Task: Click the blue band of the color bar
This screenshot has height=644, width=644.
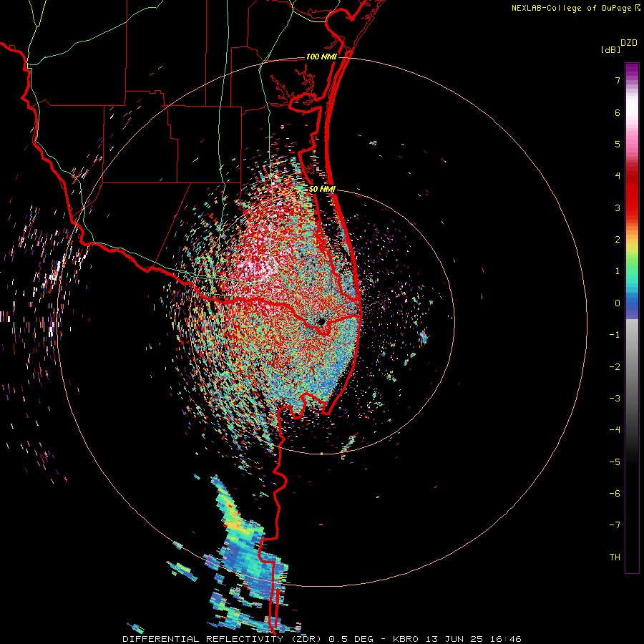Action: coord(632,304)
